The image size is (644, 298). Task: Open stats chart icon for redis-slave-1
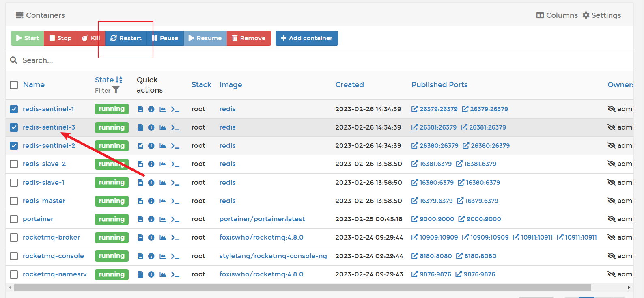pyautogui.click(x=163, y=183)
